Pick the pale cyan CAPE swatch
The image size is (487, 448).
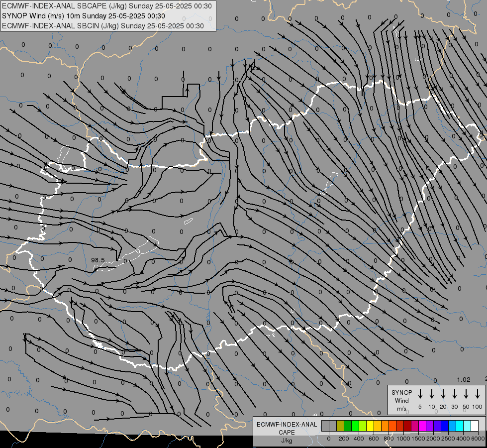point(467,426)
